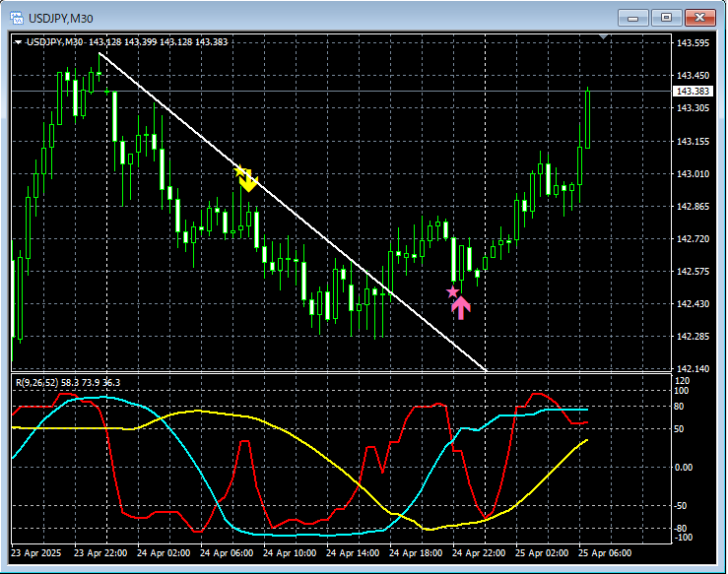Image resolution: width=728 pixels, height=574 pixels.
Task: Click the USDJPY,M30 window title text
Action: [61, 19]
